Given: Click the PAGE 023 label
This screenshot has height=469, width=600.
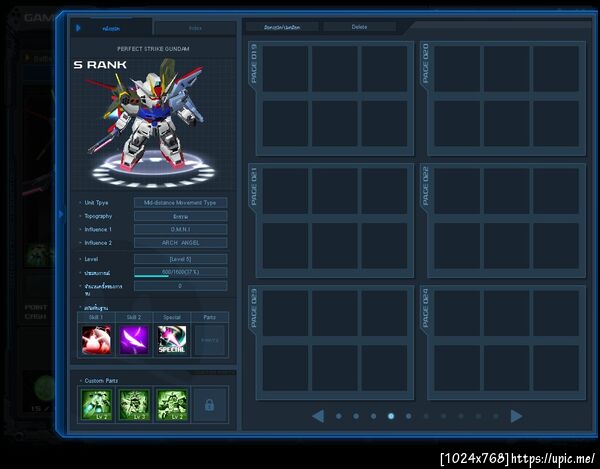Looking at the screenshot, I should 254,308.
